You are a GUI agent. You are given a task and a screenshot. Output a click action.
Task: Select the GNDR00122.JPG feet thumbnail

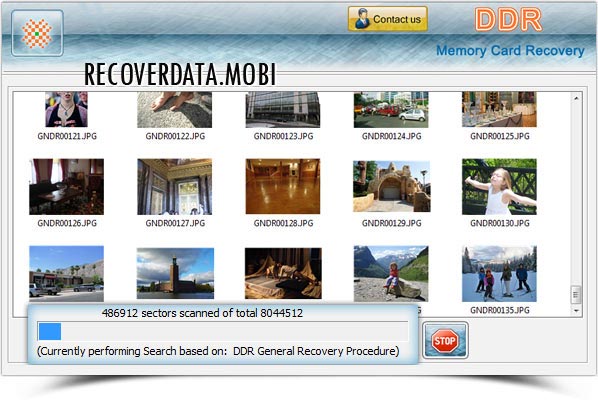(175, 109)
